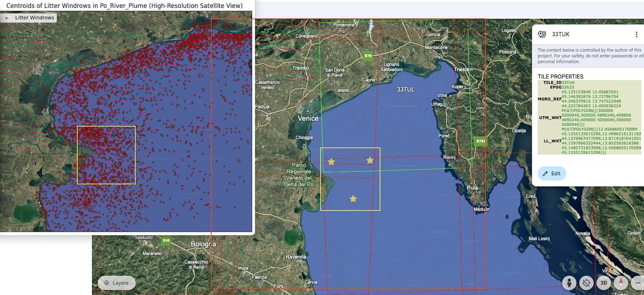
Task: Activate the Street View pegman icon
Action: [570, 283]
